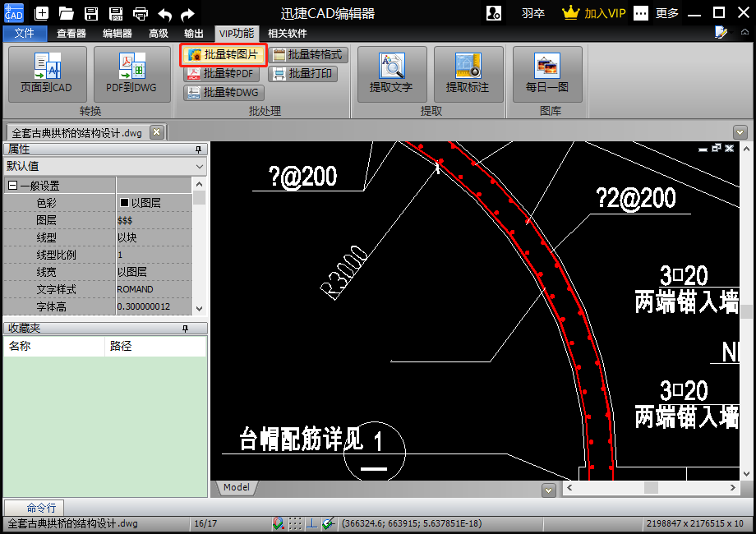Click the horizontal scrollbar left arrow
The image size is (756, 534).
tap(569, 488)
